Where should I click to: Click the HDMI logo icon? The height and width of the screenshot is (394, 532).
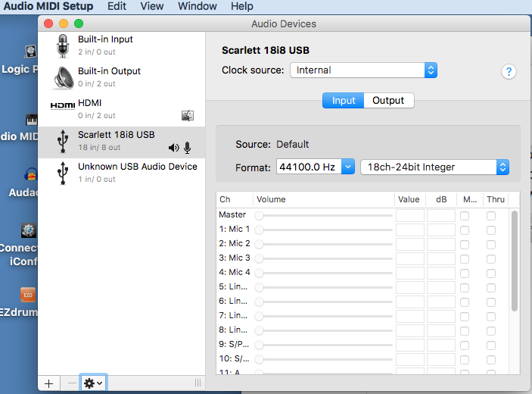click(x=63, y=105)
